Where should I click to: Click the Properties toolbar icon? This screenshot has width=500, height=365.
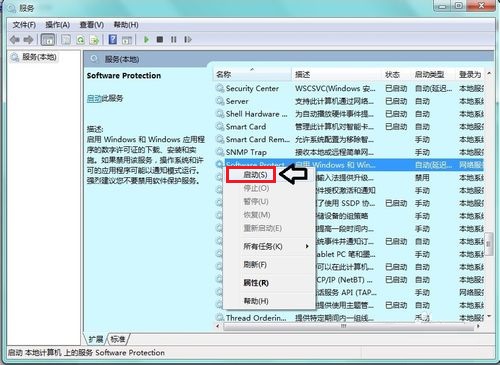pyautogui.click(x=66, y=40)
